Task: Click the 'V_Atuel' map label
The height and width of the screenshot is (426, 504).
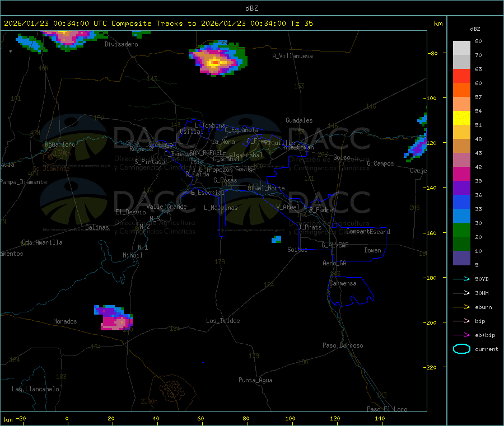Action: [x=288, y=207]
